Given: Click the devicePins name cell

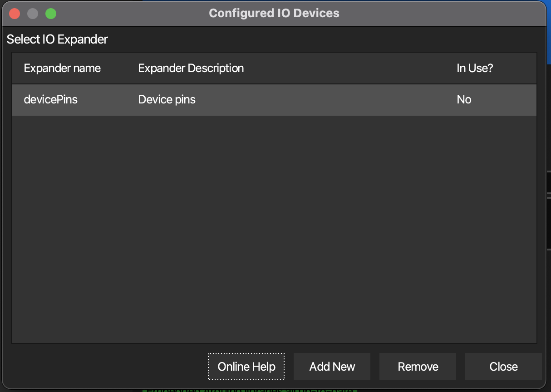Looking at the screenshot, I should [51, 99].
